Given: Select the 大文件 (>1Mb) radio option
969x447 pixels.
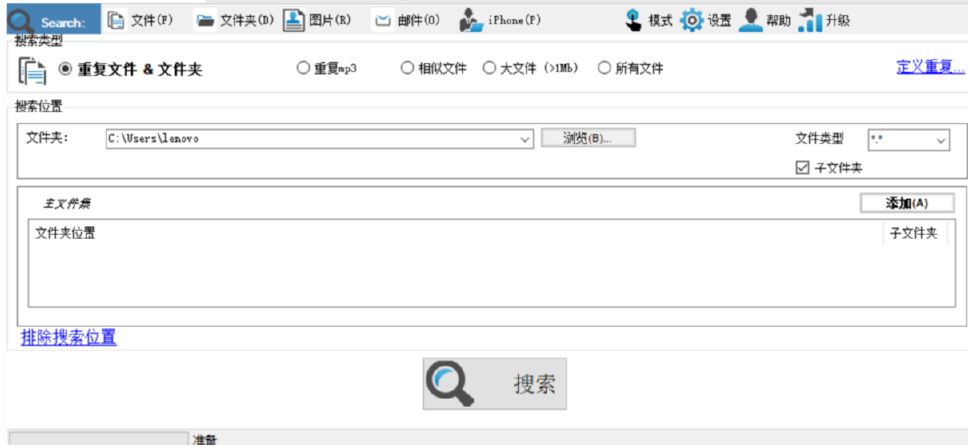Looking at the screenshot, I should tap(489, 69).
